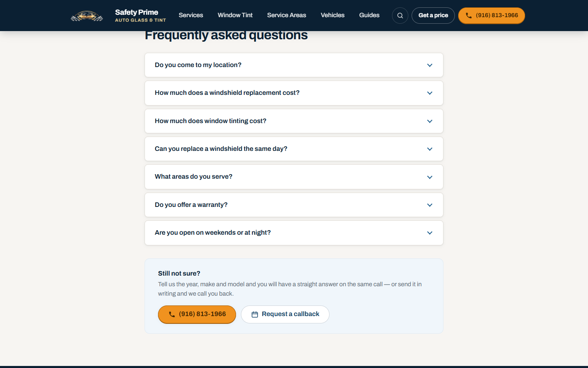Expand "Can you replace a windshield the same day?"
The width and height of the screenshot is (588, 368).
pos(294,149)
